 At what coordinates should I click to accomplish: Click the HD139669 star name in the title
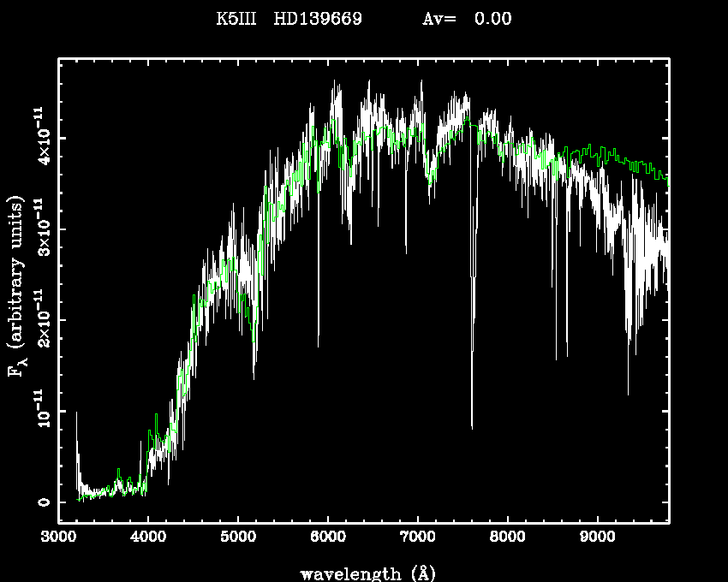tap(318, 19)
